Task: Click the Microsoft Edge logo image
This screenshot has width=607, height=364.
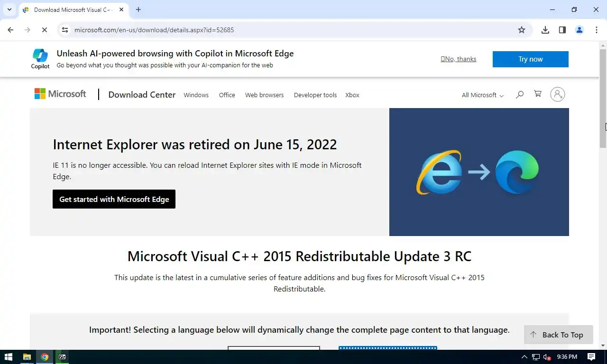Action: click(517, 172)
